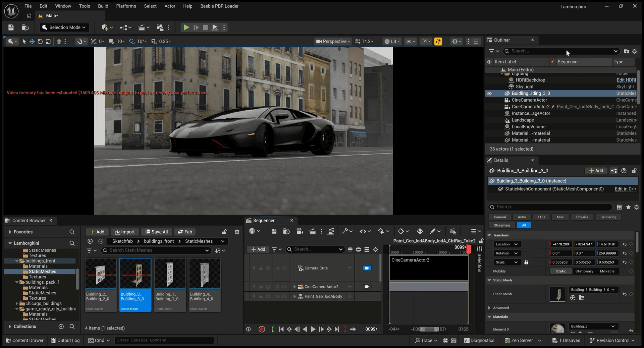644x348 pixels.
Task: Open the Cinematics clapperboard menu
Action: tap(144, 27)
